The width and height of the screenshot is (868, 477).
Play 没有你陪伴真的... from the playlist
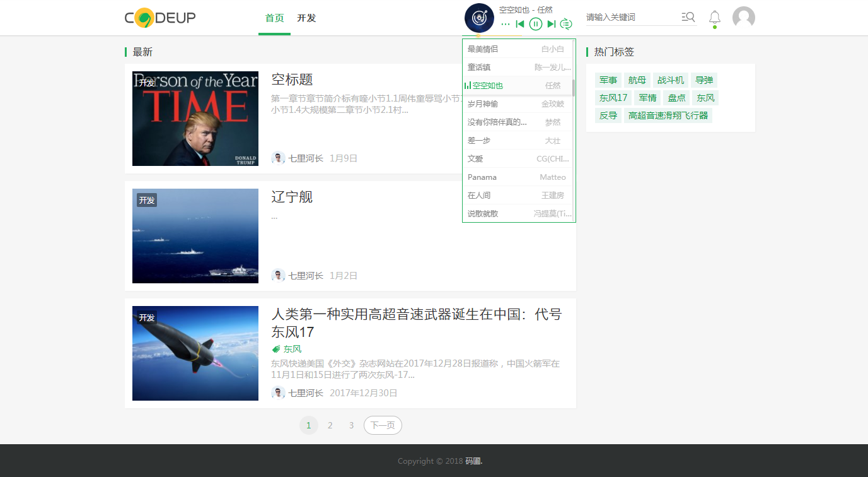(x=518, y=122)
